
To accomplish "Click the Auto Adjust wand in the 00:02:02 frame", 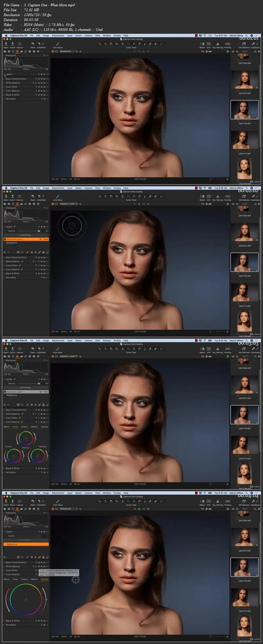I will coord(58,196).
